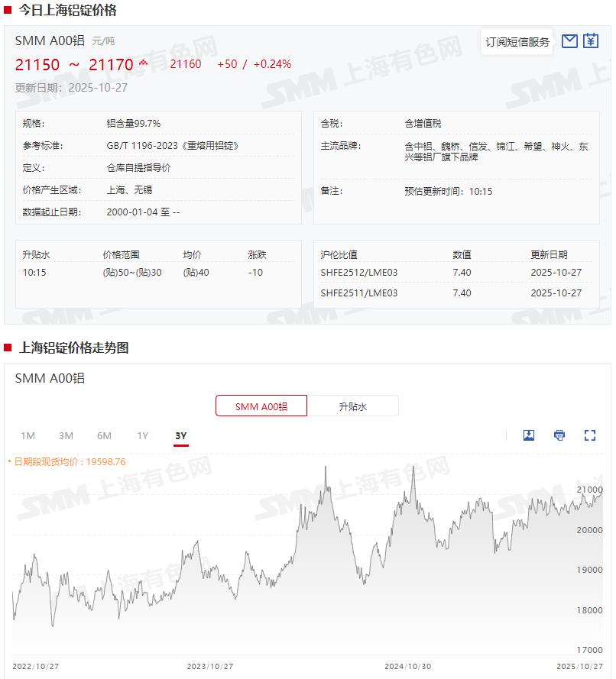Viewport: 616px width, 679px height.
Task: Click 订阅短信服务 button
Action: point(517,42)
